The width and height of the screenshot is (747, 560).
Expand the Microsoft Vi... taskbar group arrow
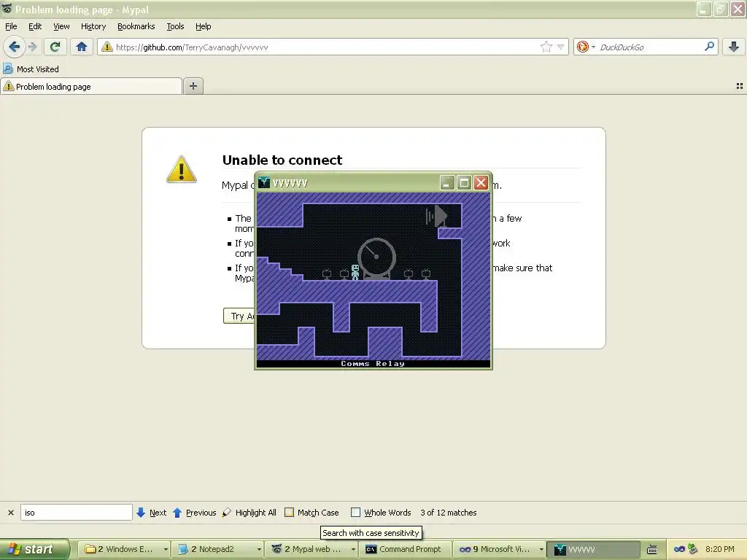[541, 549]
